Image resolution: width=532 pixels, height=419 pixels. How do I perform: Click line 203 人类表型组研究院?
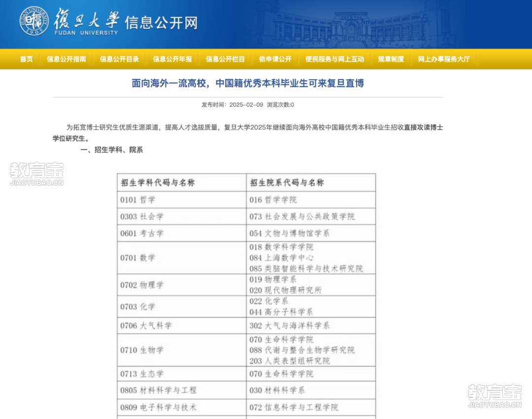(290, 361)
